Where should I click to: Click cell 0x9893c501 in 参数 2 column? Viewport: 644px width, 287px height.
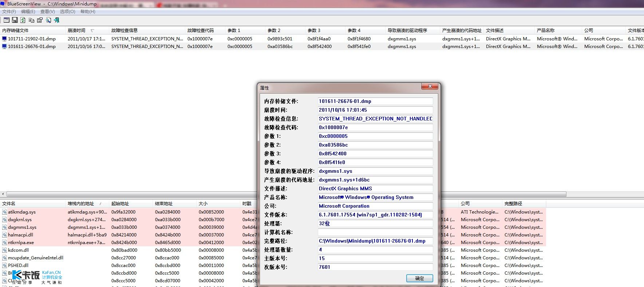280,39
